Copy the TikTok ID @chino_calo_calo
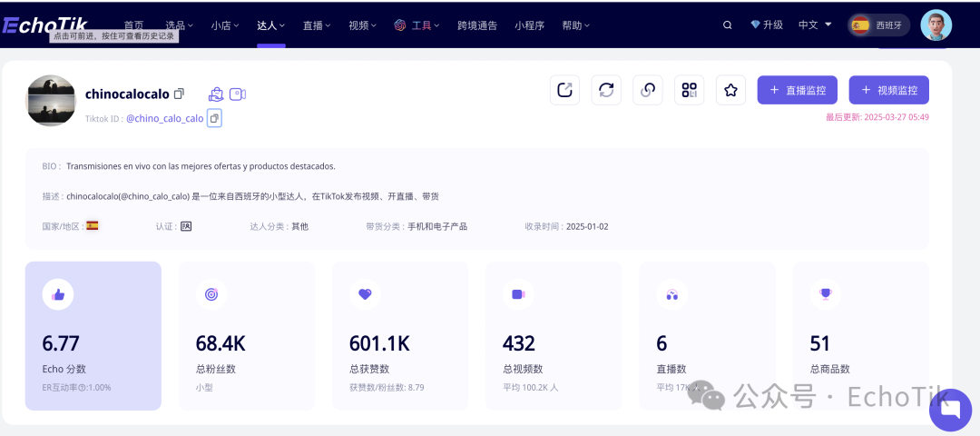The width and height of the screenshot is (980, 436). coord(214,118)
